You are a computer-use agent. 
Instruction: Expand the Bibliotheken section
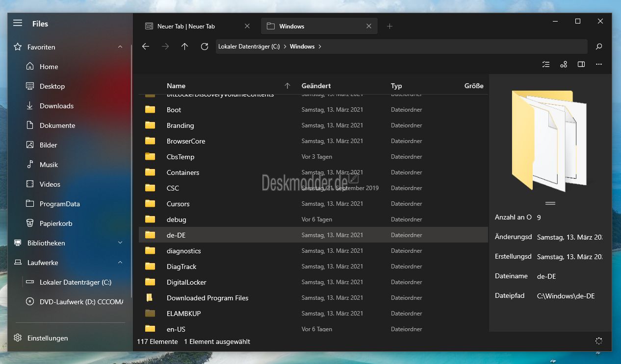click(120, 243)
